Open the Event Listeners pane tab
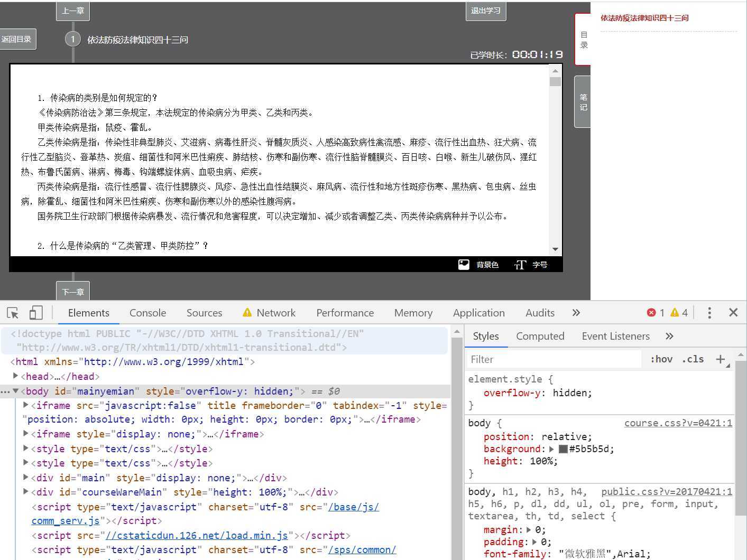This screenshot has height=560, width=747. (615, 336)
